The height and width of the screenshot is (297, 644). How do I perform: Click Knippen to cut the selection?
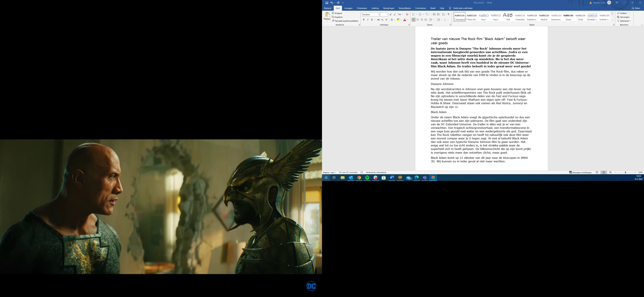tap(337, 13)
